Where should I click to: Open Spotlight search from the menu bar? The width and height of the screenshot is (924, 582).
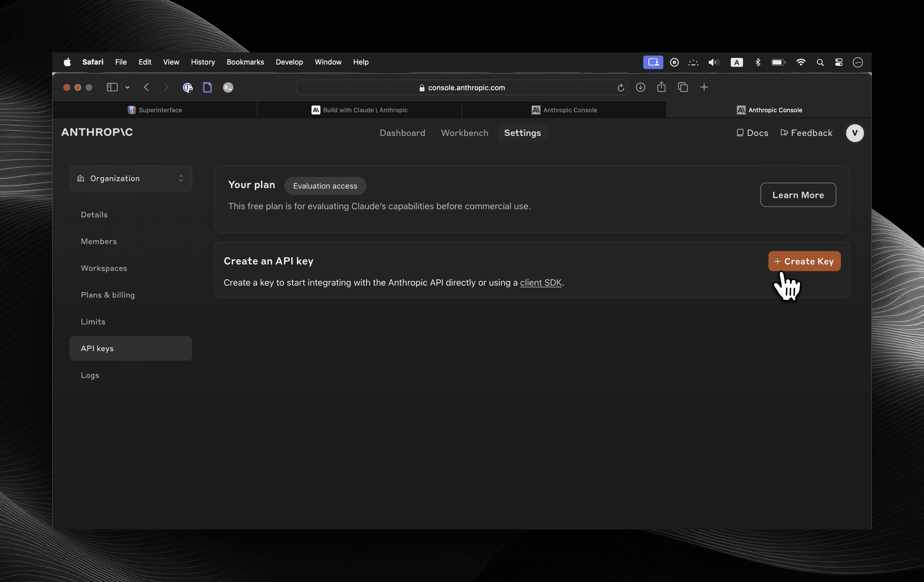(820, 62)
